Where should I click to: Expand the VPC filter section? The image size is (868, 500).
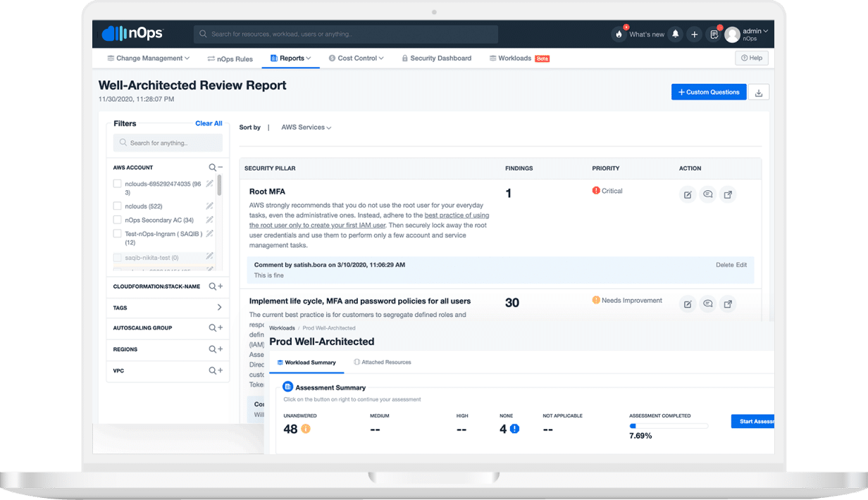tap(221, 370)
